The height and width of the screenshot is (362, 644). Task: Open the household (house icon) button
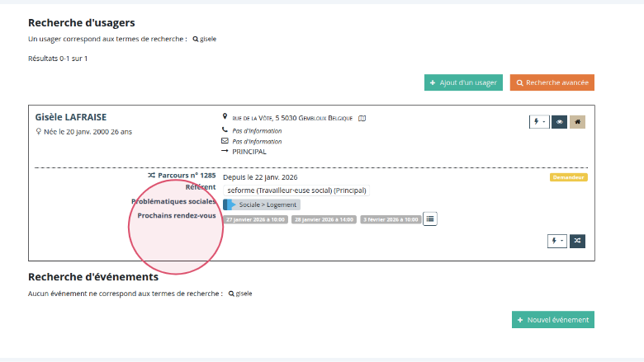click(578, 122)
